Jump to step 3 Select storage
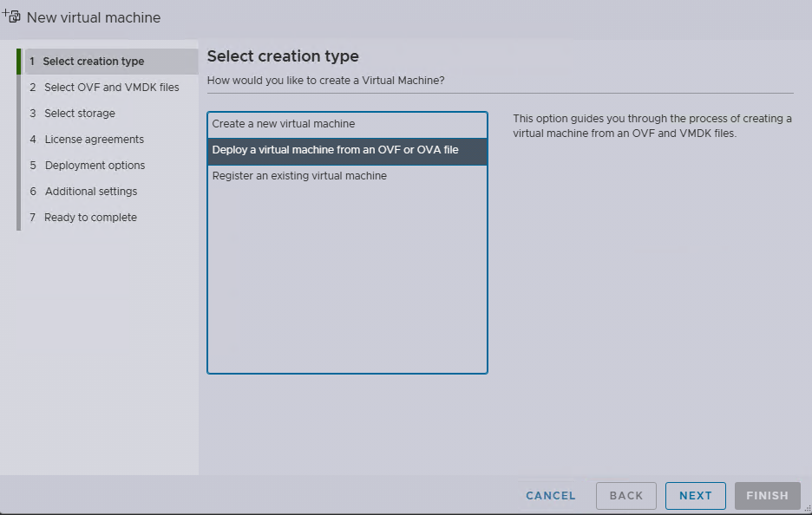Screen dimensions: 812x515 coord(79,114)
